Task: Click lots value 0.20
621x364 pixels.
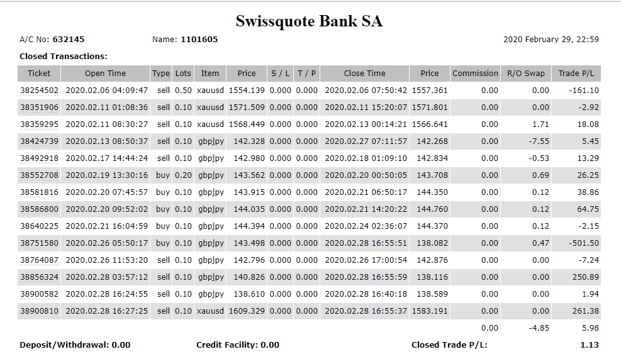Action: tap(183, 175)
